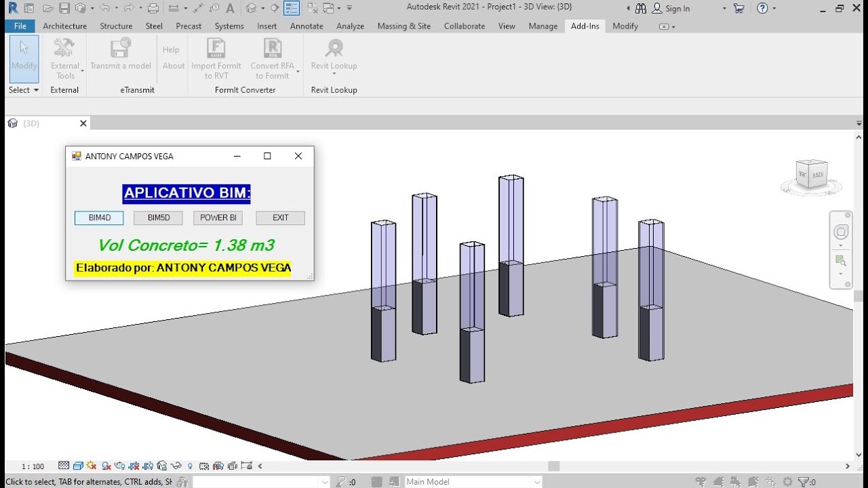Click Temporary Hide/Isolate glasses icon
868x488 pixels.
point(176,466)
